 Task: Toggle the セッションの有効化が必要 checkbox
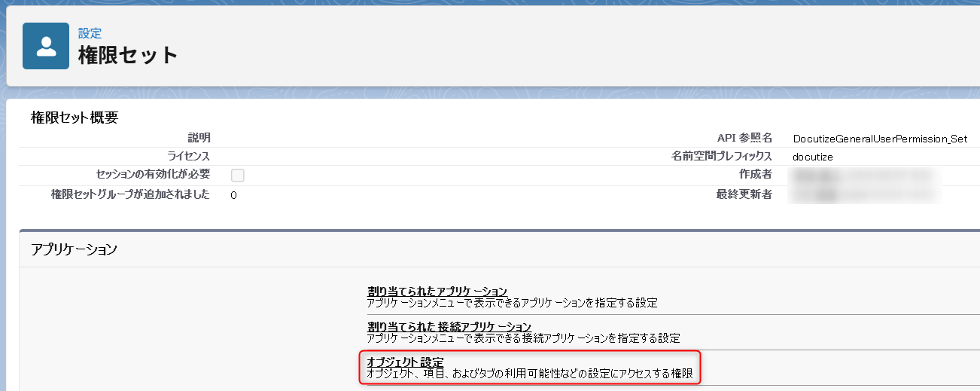pyautogui.click(x=238, y=176)
